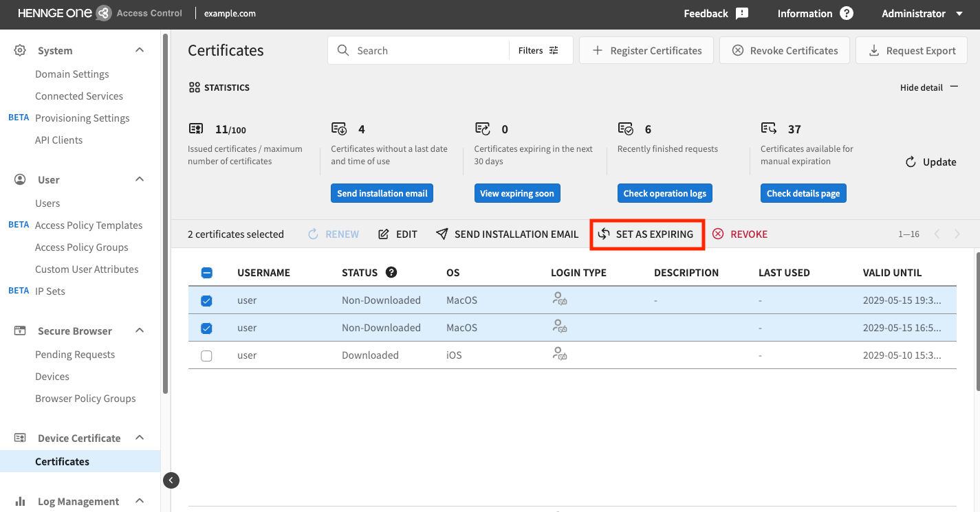Viewport: 980px width, 512px height.
Task: Click the Revoke Certificates button
Action: tap(785, 50)
